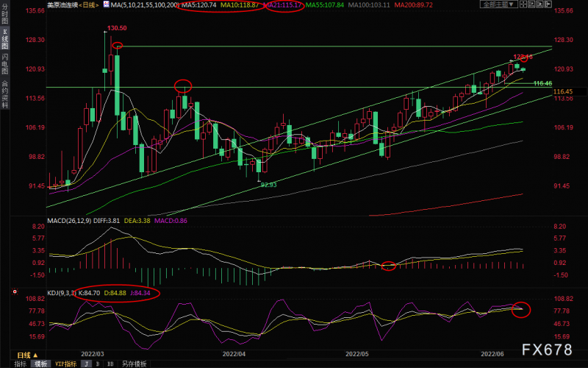Open the VIP指标 tab

(66, 364)
